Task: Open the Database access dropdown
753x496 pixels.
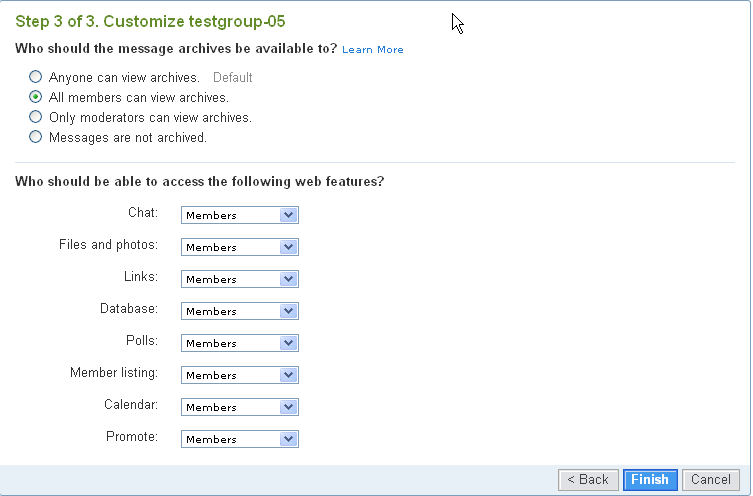Action: pos(240,311)
